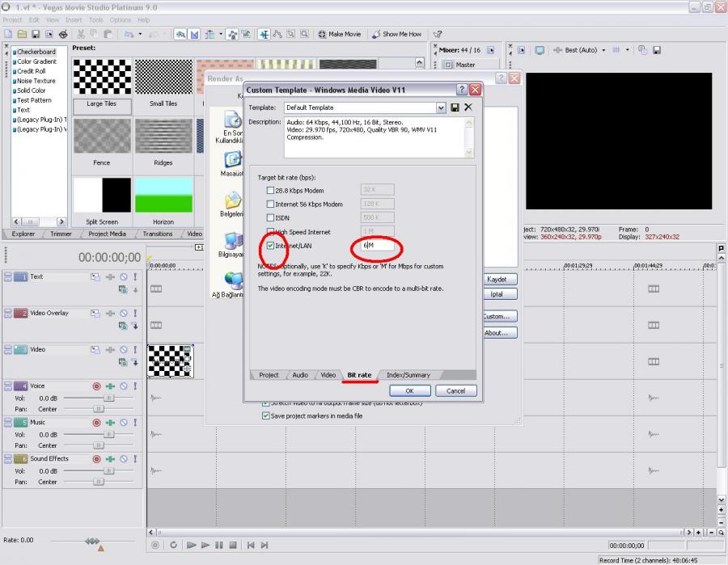This screenshot has height=565, width=728.
Task: Click the What's This help icon
Action: coord(438,34)
